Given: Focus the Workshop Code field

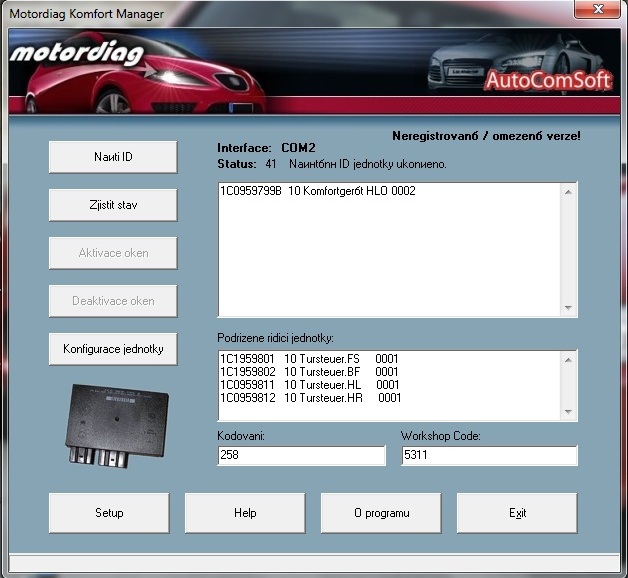Looking at the screenshot, I should [489, 456].
